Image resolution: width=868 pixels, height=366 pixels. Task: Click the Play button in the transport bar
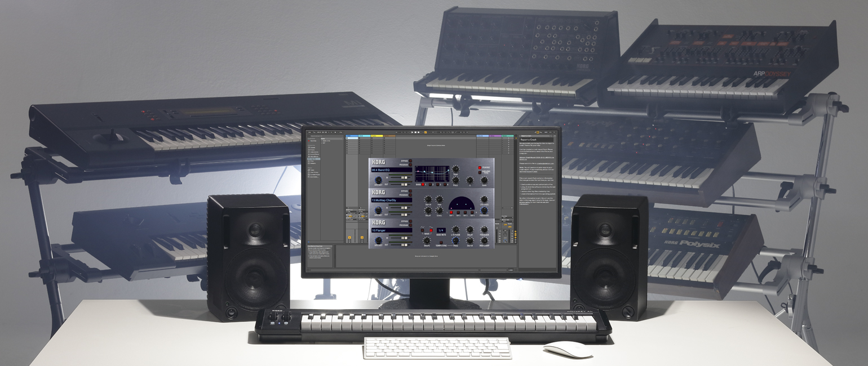(x=411, y=133)
